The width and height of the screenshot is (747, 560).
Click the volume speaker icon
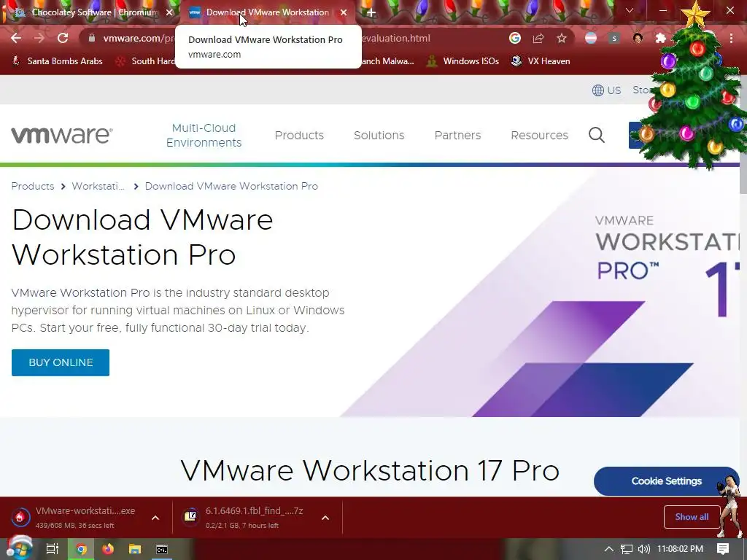pos(644,549)
